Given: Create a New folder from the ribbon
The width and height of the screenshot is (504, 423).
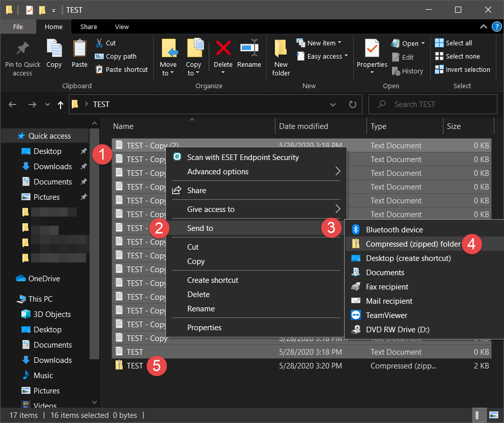Looking at the screenshot, I should (x=281, y=58).
